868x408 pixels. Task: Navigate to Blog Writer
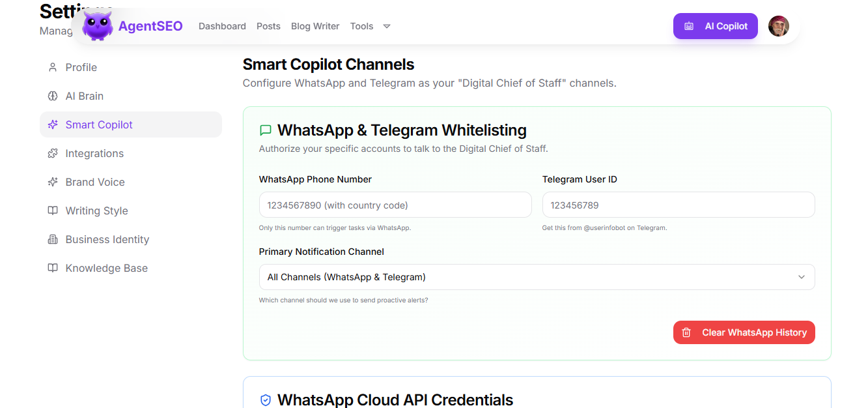pyautogui.click(x=315, y=26)
